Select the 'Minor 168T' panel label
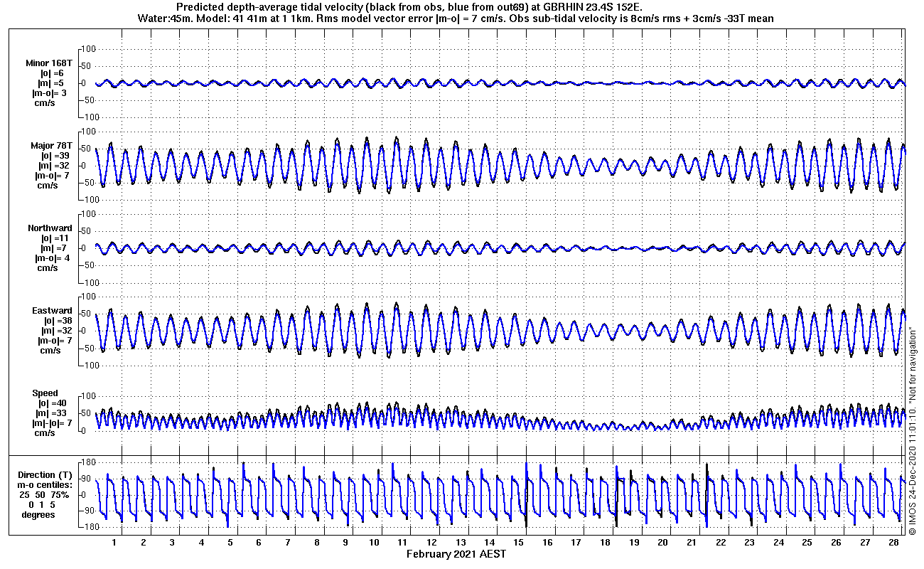Screen dimensions: 924x569 click(x=49, y=63)
